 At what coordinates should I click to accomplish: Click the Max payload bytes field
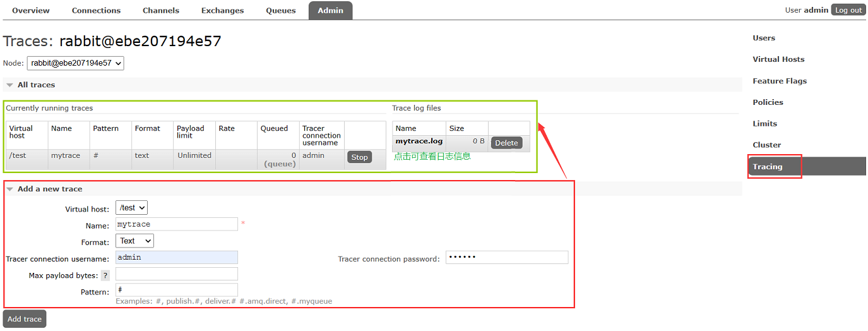tap(177, 274)
